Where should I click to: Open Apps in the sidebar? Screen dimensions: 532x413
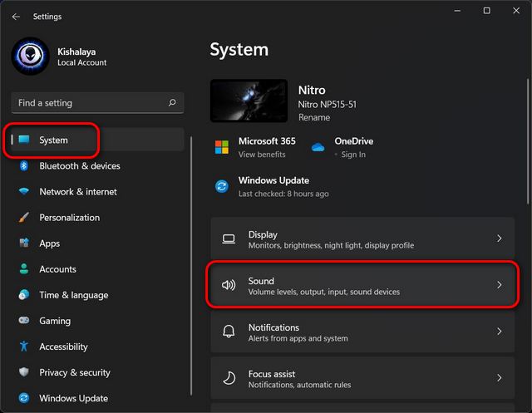click(x=50, y=243)
